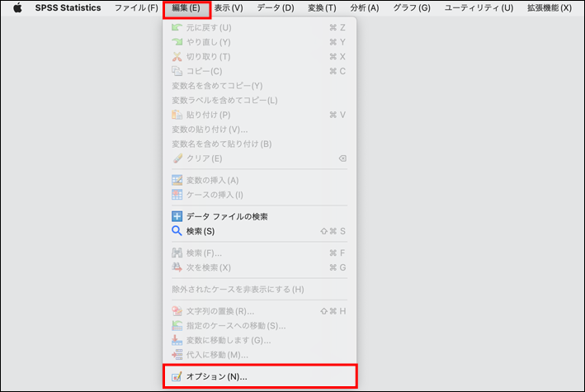Click the magnifier icon for 検索 (S)

point(177,231)
